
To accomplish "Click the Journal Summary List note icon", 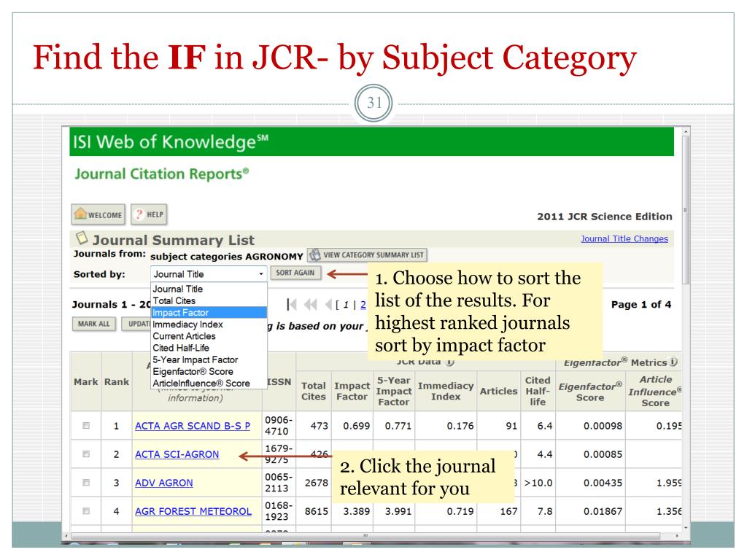I will click(x=82, y=237).
